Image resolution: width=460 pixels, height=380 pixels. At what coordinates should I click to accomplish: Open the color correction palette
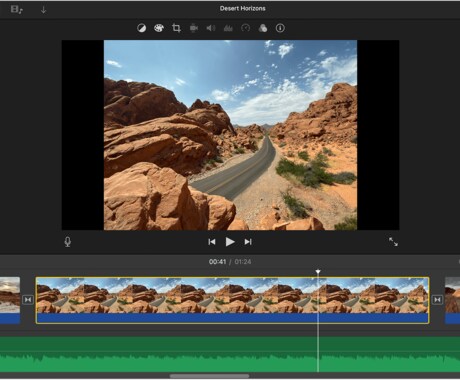159,28
